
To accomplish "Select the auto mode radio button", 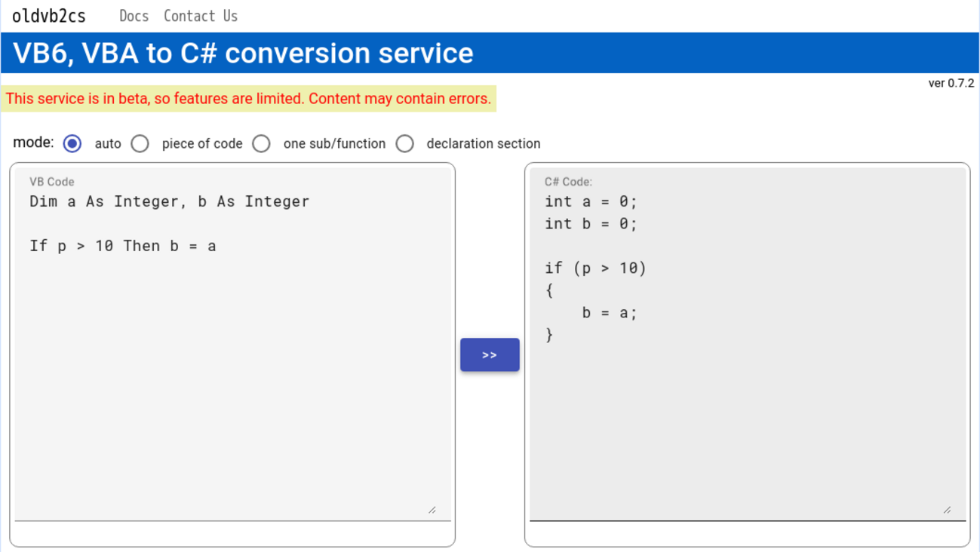I will [x=72, y=143].
